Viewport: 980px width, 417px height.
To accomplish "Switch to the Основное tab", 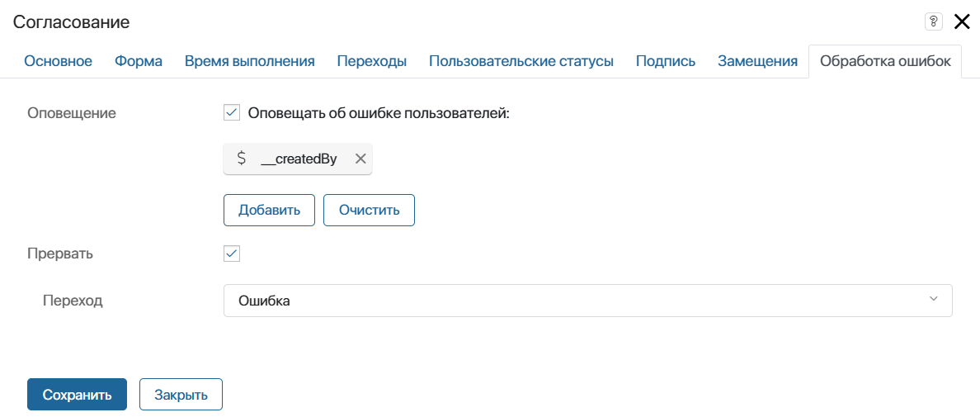I will tap(58, 61).
